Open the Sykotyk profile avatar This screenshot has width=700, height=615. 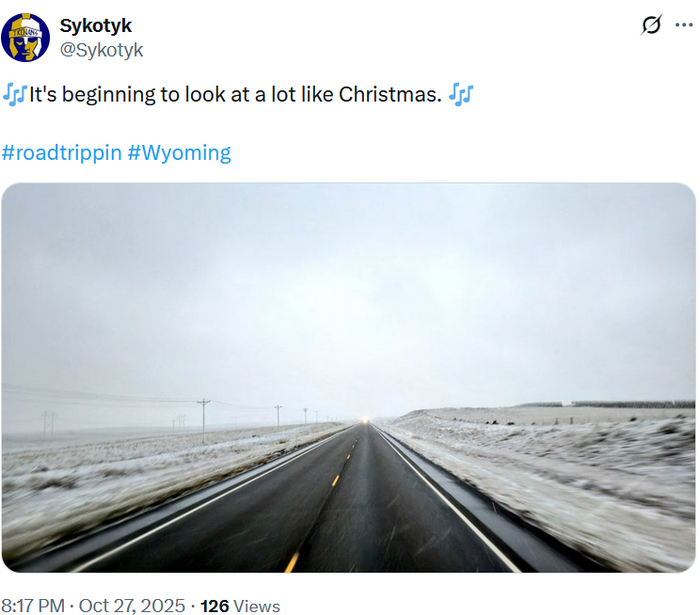click(26, 38)
